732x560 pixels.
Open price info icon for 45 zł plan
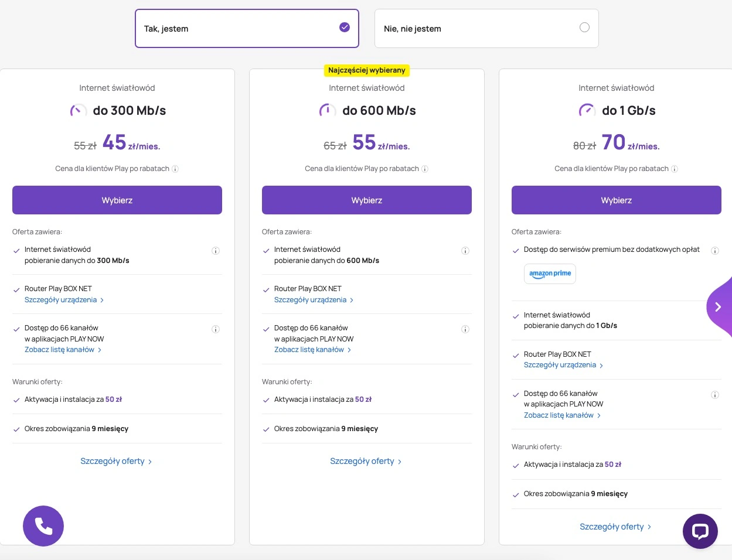(175, 169)
